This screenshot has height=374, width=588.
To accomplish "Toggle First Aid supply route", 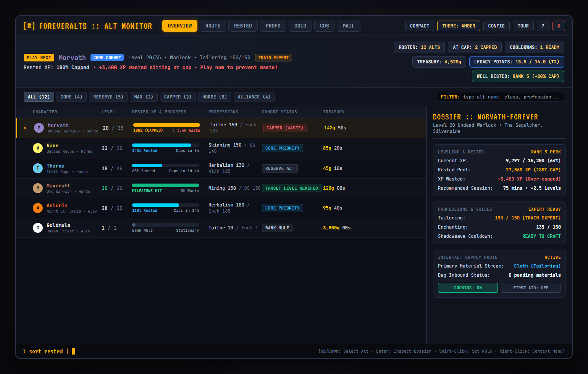I will coord(531,288).
